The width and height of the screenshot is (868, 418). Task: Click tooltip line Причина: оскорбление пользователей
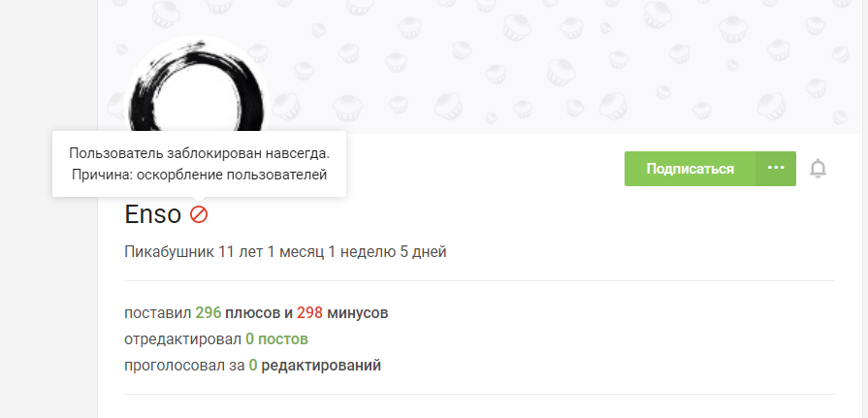click(x=199, y=175)
